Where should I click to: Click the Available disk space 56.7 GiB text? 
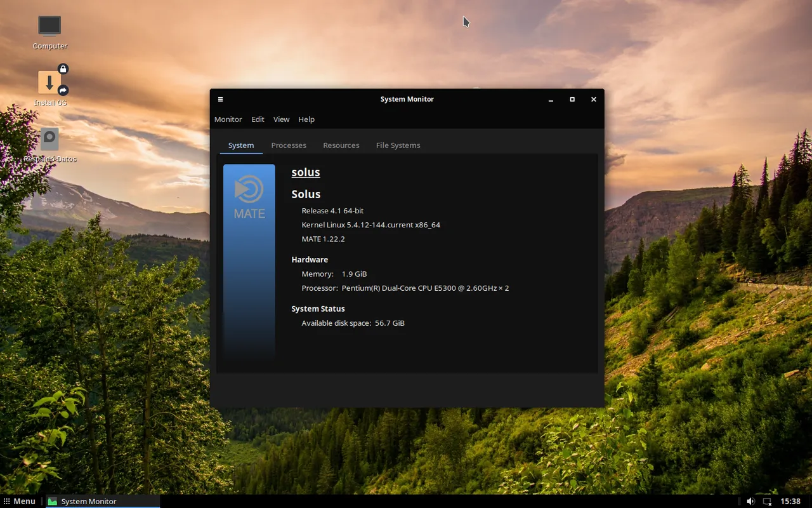(x=353, y=323)
